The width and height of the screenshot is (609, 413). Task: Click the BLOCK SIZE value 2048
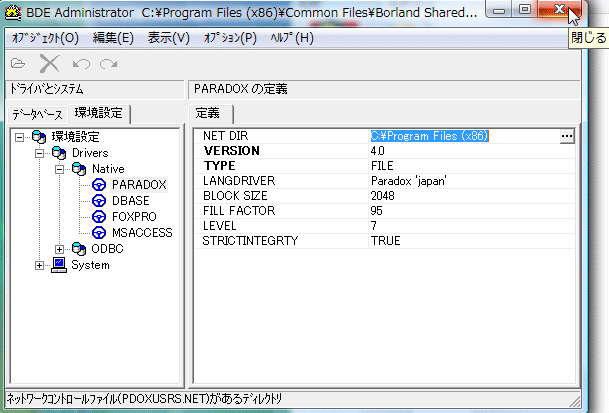point(383,196)
